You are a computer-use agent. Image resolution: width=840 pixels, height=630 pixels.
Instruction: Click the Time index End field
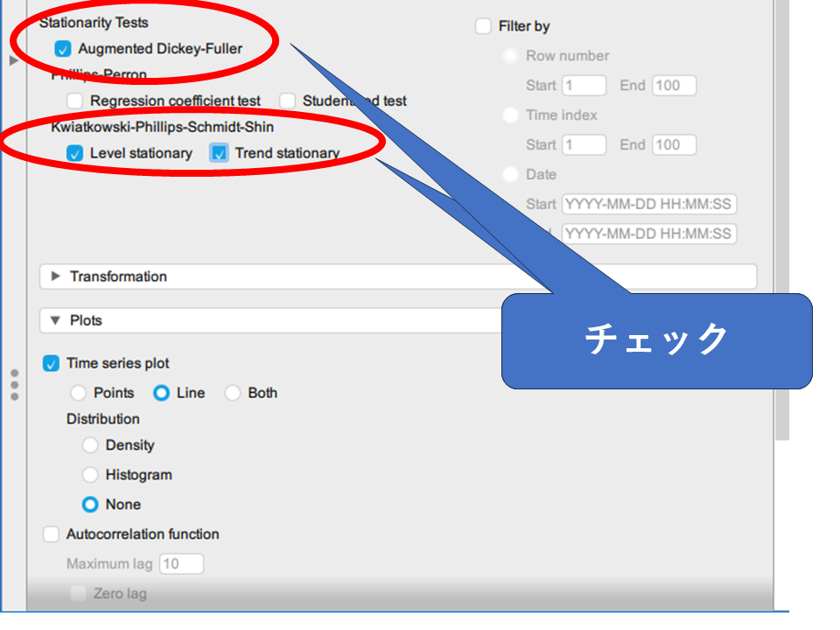tap(674, 145)
